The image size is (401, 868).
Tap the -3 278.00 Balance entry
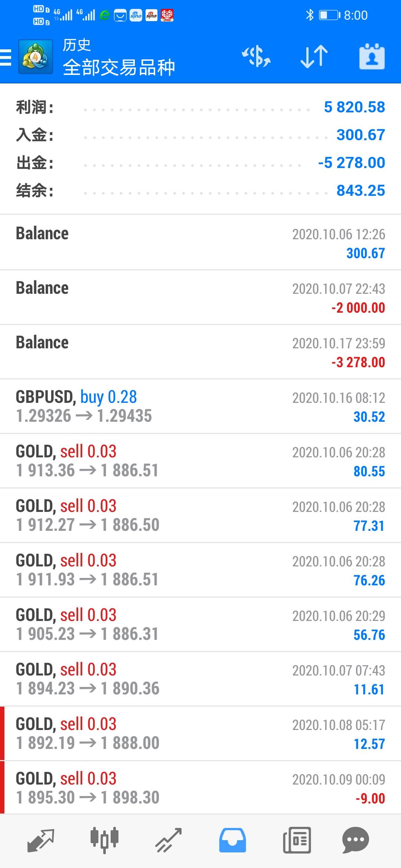pos(200,352)
